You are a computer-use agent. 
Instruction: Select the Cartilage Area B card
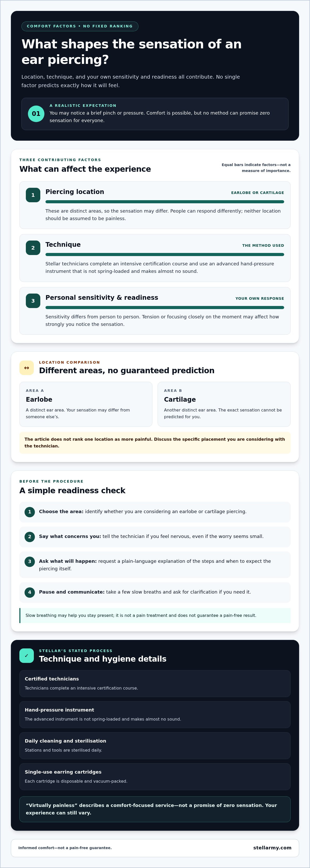[224, 404]
